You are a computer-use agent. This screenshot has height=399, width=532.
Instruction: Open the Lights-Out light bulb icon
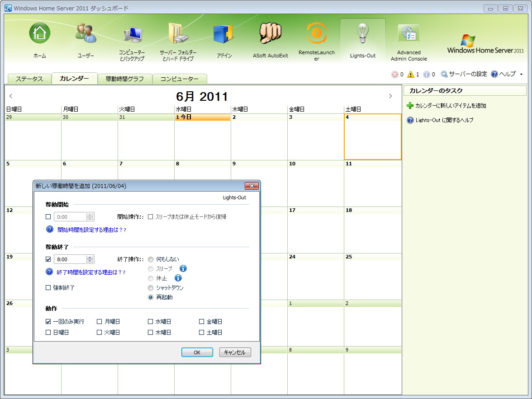click(362, 33)
